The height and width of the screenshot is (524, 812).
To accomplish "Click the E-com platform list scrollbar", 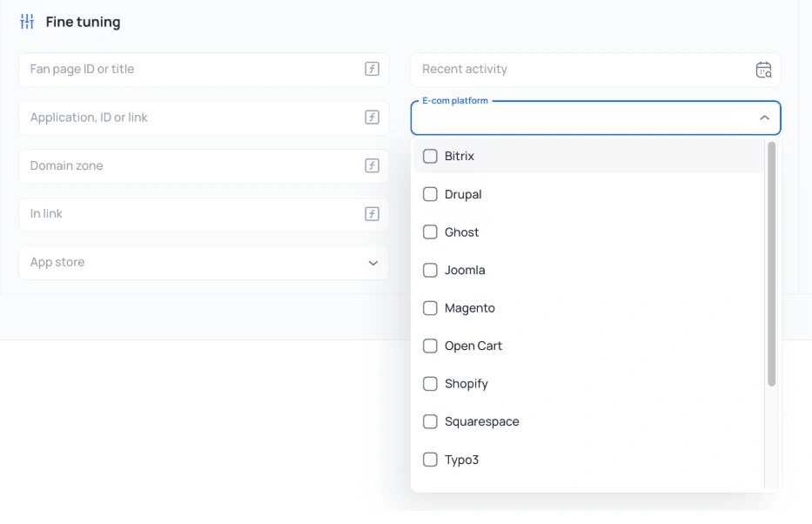I will tap(772, 264).
